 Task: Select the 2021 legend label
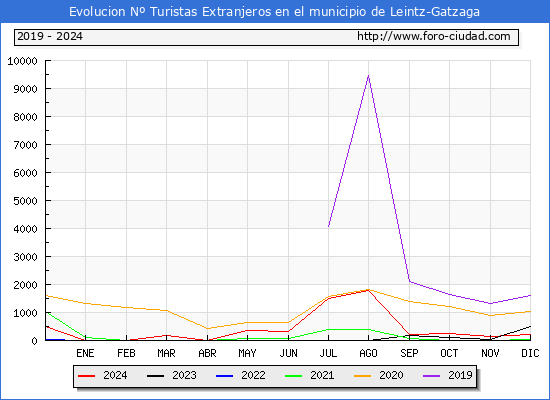click(322, 375)
